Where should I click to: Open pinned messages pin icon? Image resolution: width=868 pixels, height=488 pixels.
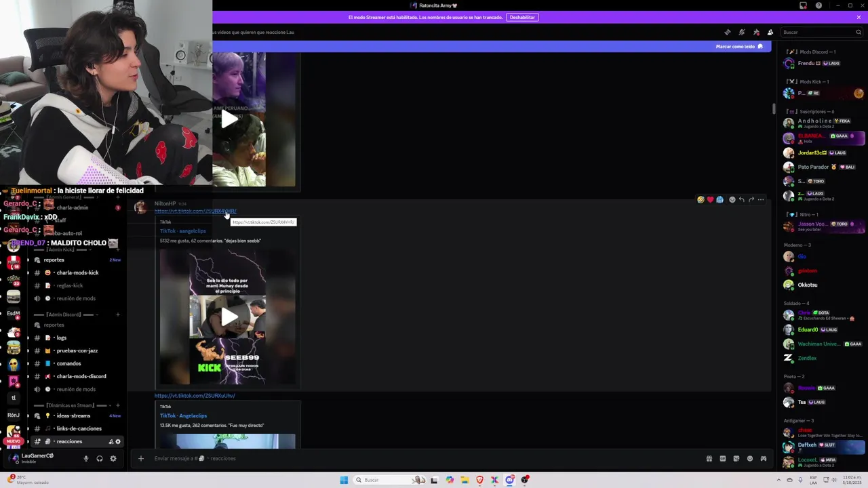click(756, 32)
